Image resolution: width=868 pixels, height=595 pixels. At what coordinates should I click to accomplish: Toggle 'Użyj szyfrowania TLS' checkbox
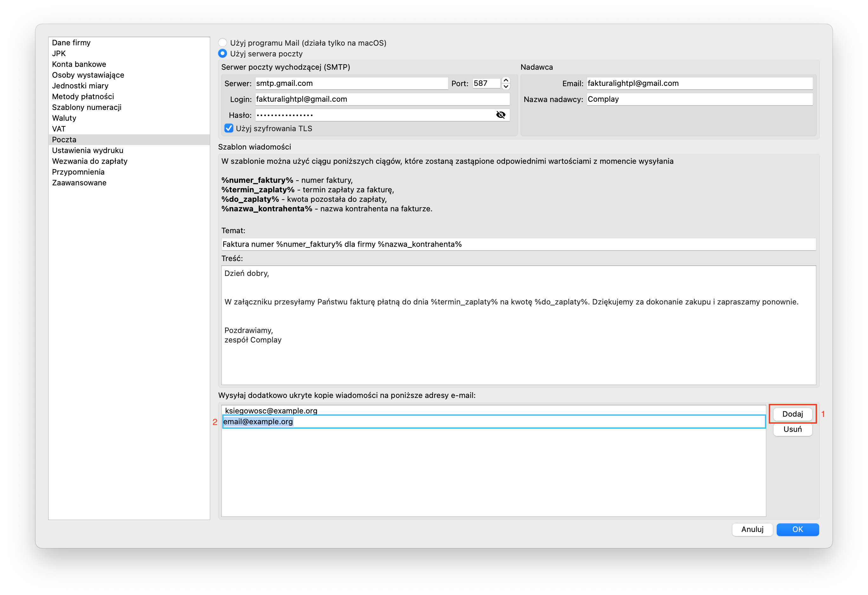229,128
